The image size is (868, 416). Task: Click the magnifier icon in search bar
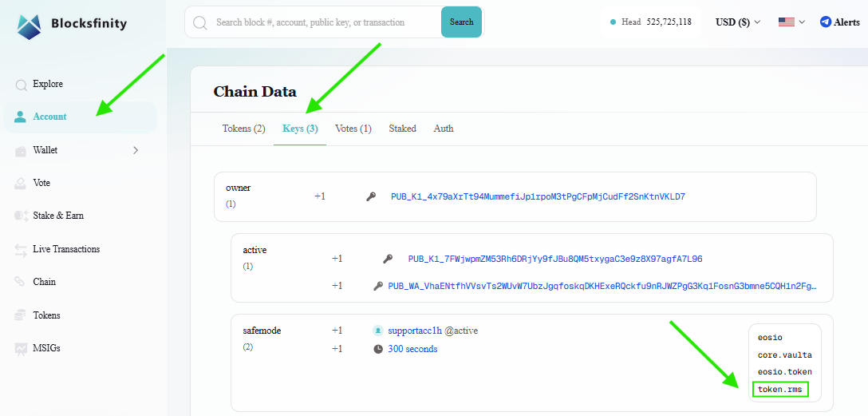tap(199, 22)
